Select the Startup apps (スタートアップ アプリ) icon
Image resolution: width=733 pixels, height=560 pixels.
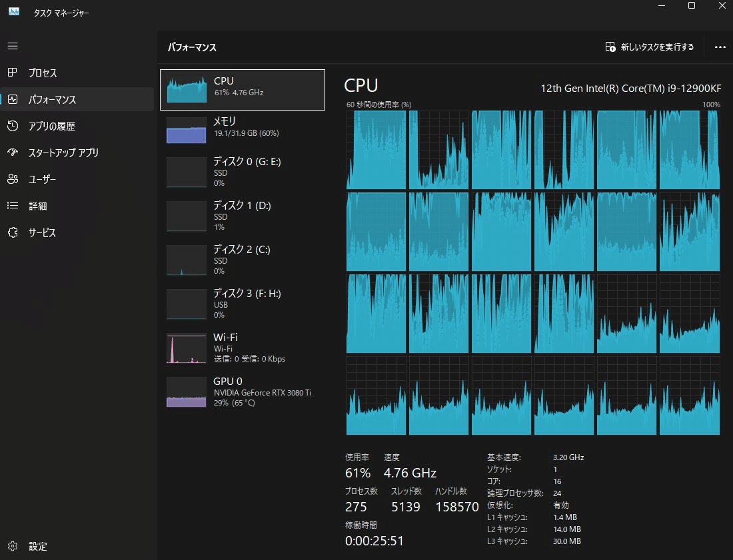pyautogui.click(x=13, y=152)
